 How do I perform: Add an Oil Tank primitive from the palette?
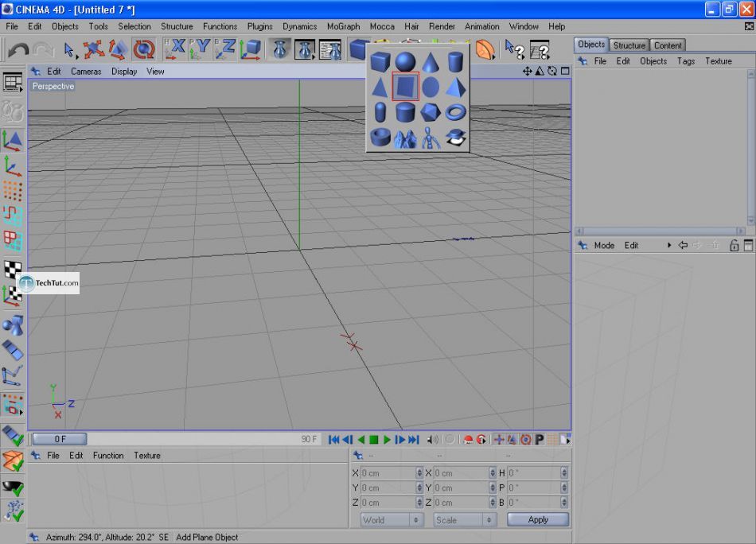pyautogui.click(x=405, y=112)
